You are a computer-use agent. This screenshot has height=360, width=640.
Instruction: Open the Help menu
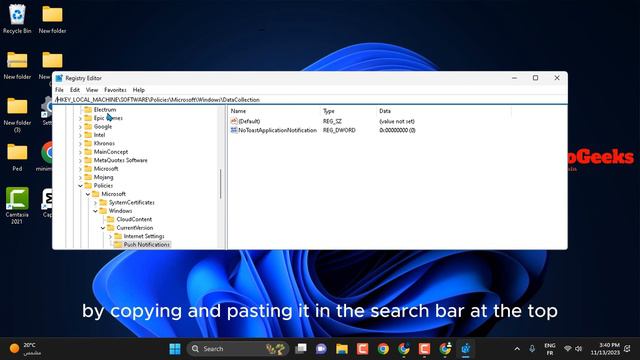click(139, 90)
